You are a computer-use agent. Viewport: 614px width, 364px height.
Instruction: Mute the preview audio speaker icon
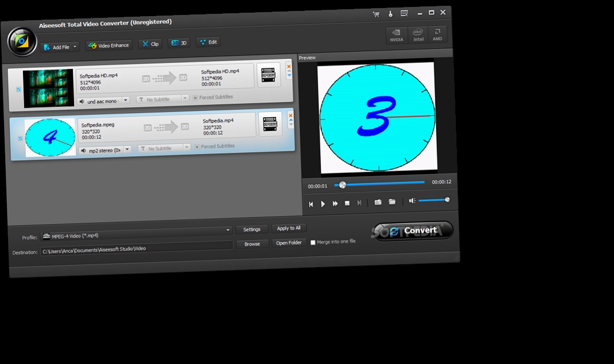click(412, 201)
